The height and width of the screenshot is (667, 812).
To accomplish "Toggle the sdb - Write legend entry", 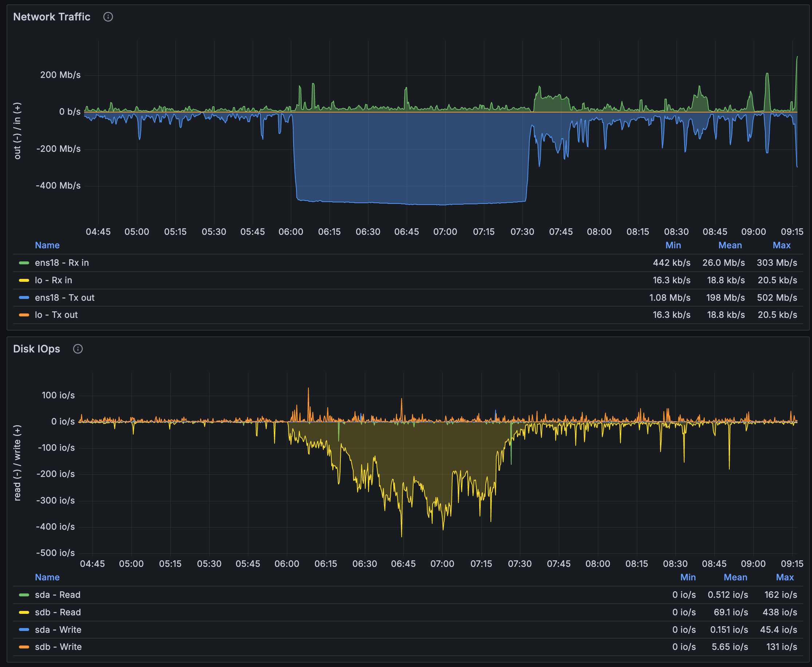I will [58, 647].
